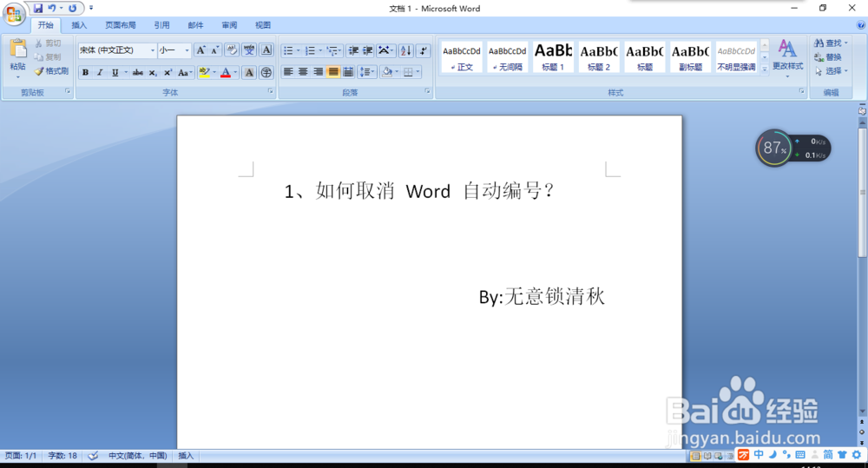Apply red font color
Image resolution: width=868 pixels, height=468 pixels.
pyautogui.click(x=226, y=73)
